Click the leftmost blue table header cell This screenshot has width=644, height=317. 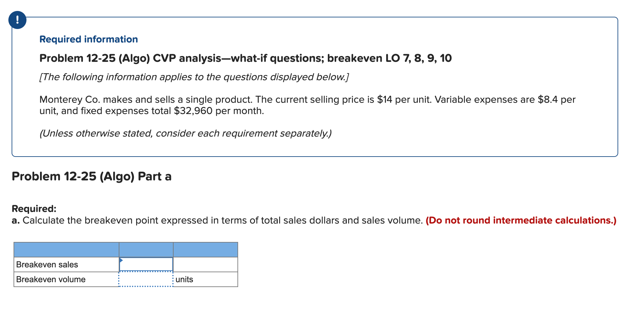coord(66,249)
